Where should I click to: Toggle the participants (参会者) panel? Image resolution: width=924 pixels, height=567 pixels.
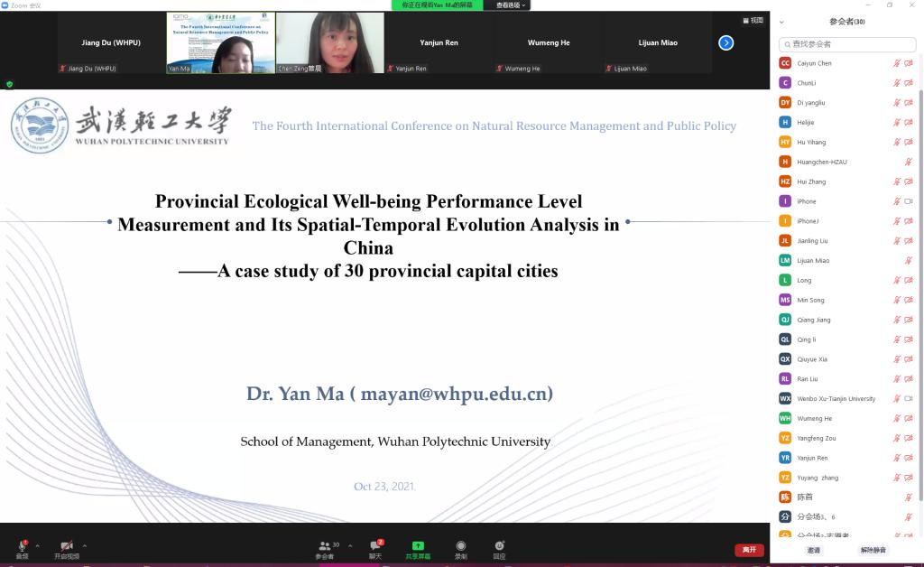pyautogui.click(x=325, y=546)
